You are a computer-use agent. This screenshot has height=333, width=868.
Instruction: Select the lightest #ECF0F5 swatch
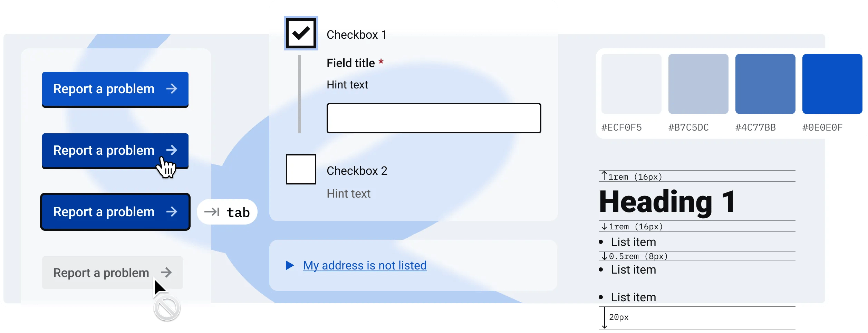(x=631, y=84)
